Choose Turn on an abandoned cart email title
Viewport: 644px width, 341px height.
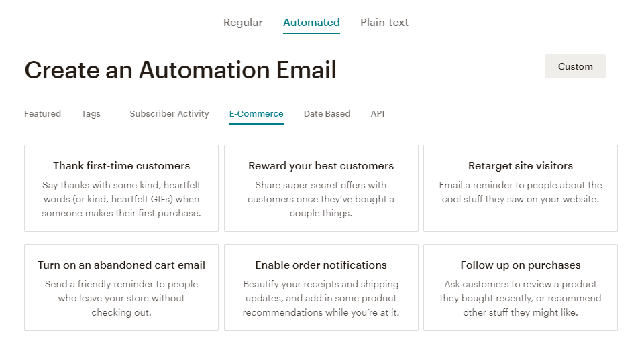121,265
